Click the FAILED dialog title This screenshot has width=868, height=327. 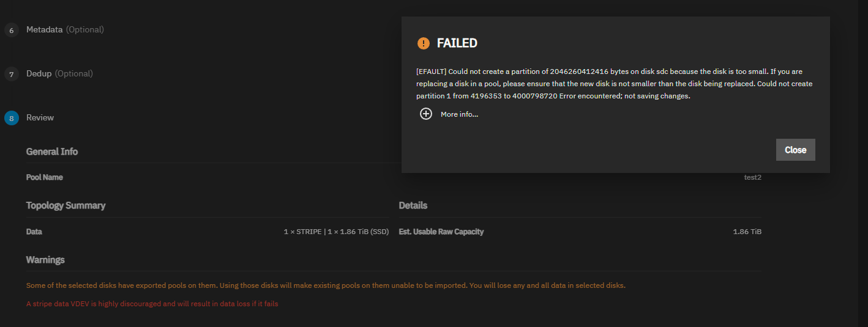point(457,43)
